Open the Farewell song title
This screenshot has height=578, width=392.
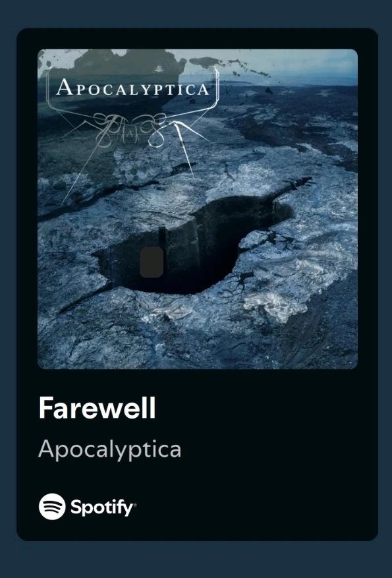point(98,408)
